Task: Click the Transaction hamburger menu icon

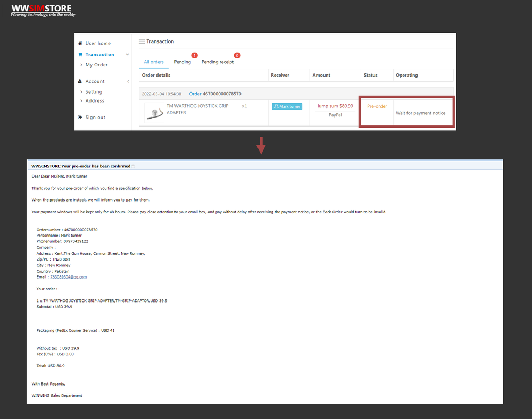Action: pyautogui.click(x=142, y=41)
